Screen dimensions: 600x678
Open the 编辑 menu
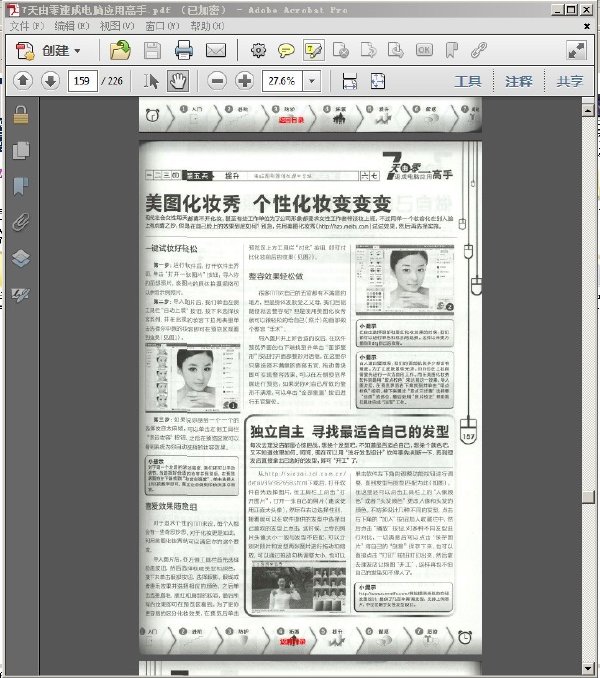tap(72, 26)
